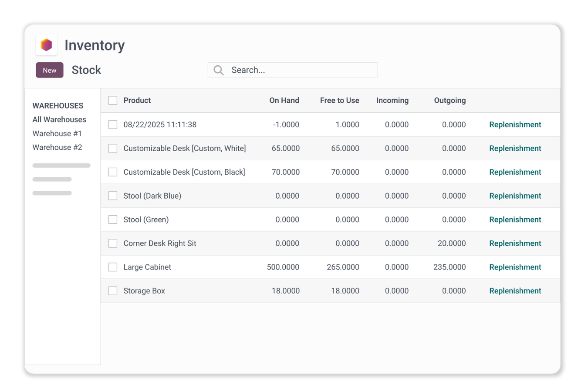The height and width of the screenshot is (392, 588).
Task: Open Replenishment for Storage Box
Action: [515, 291]
